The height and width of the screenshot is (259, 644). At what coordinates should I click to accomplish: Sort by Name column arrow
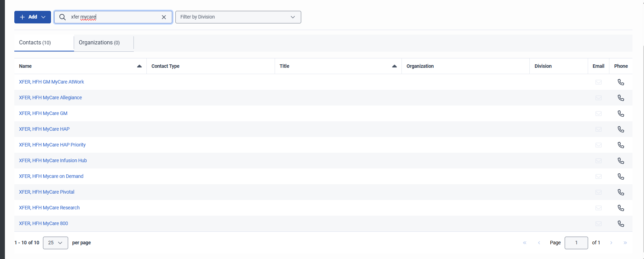point(139,66)
